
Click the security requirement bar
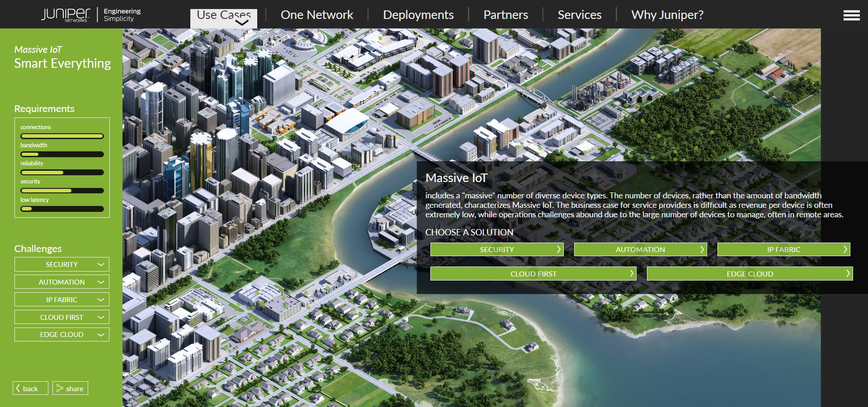[x=62, y=191]
